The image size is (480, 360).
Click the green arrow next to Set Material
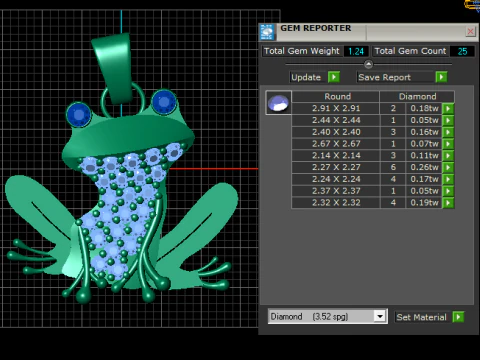tap(458, 317)
